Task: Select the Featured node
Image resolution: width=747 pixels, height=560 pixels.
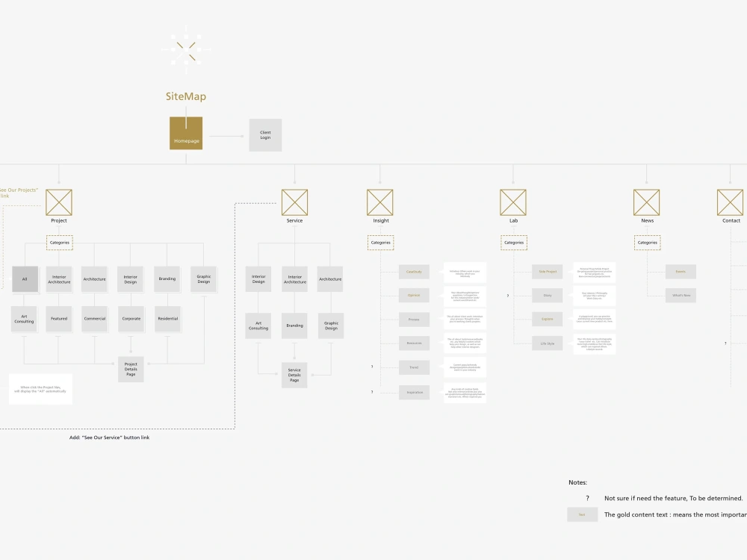Action: 59,319
